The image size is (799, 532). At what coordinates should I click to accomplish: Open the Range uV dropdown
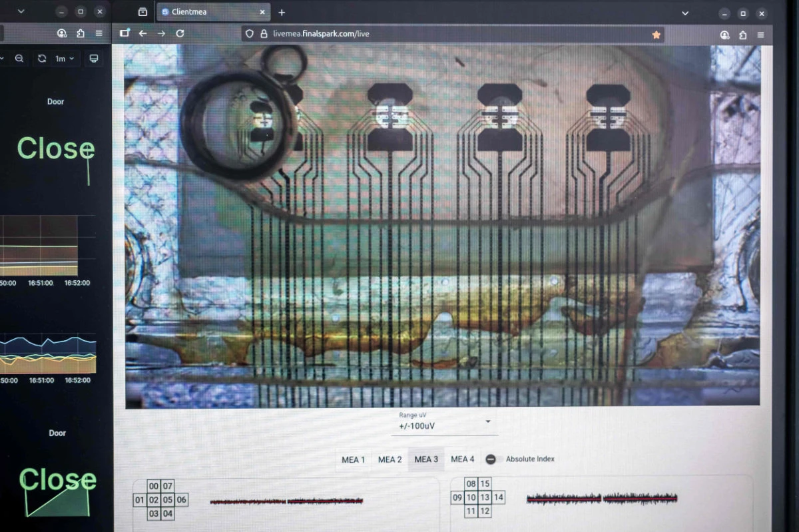click(445, 422)
